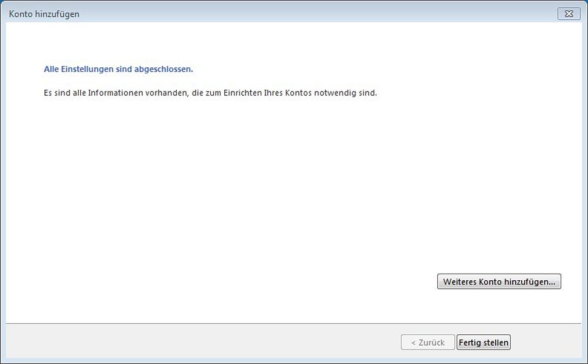The height and width of the screenshot is (364, 588).
Task: Click the word abgeschlossen in the heading
Action: (163, 69)
